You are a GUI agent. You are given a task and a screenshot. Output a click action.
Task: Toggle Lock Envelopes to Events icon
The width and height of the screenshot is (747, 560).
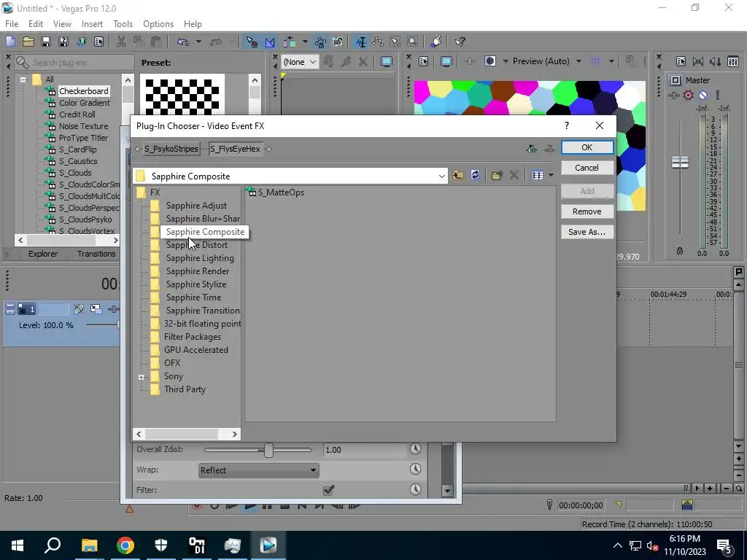(320, 42)
